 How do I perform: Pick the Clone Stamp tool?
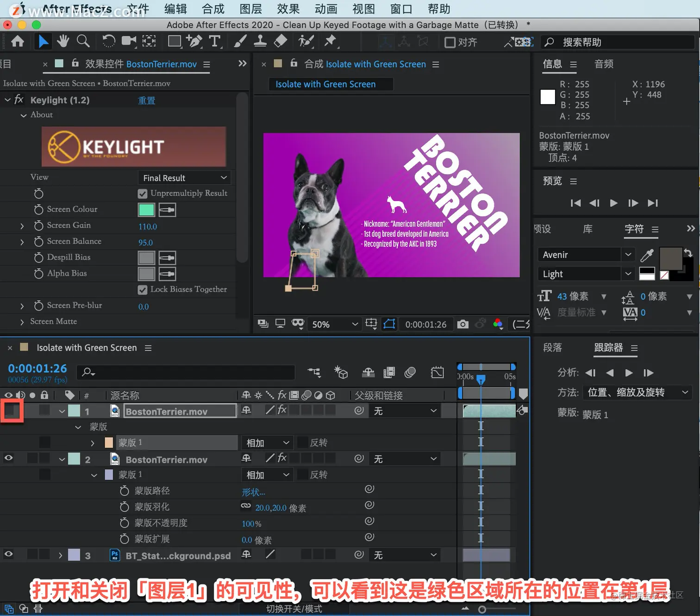click(x=260, y=42)
